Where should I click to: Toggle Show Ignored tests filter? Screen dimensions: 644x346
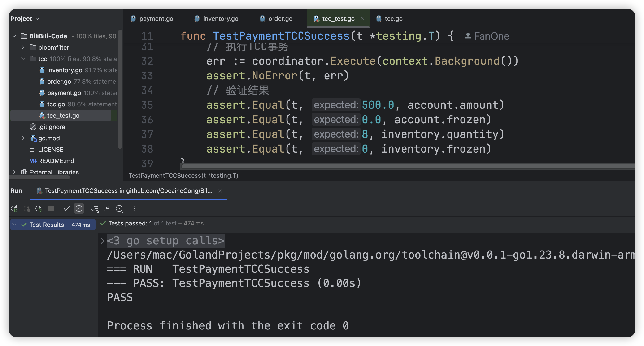tap(79, 208)
